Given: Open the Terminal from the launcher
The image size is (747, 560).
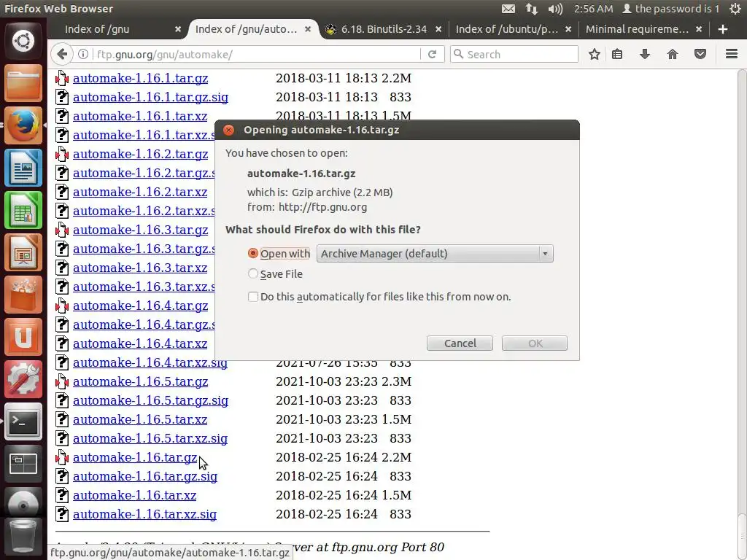Looking at the screenshot, I should [23, 422].
